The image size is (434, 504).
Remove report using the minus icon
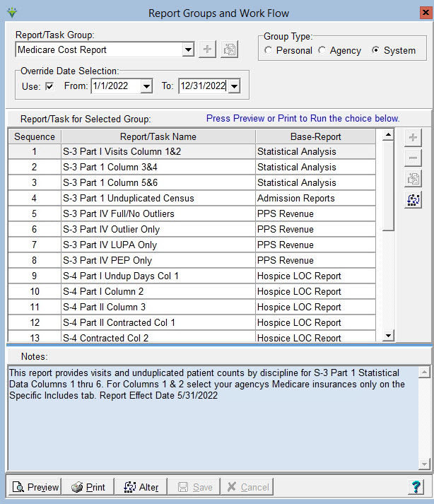(x=413, y=158)
